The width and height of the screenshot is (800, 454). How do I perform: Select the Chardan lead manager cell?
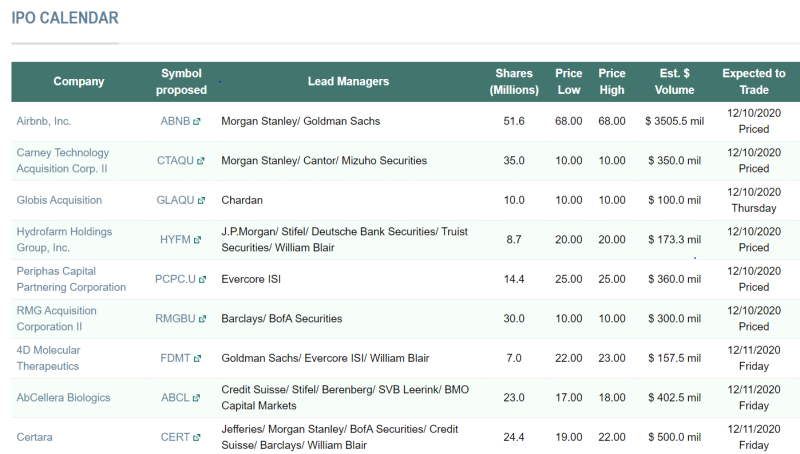tap(242, 200)
